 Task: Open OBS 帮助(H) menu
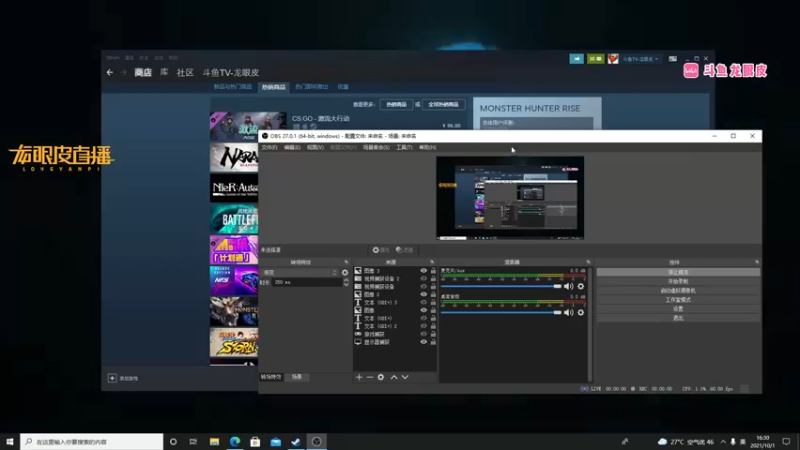coord(428,147)
